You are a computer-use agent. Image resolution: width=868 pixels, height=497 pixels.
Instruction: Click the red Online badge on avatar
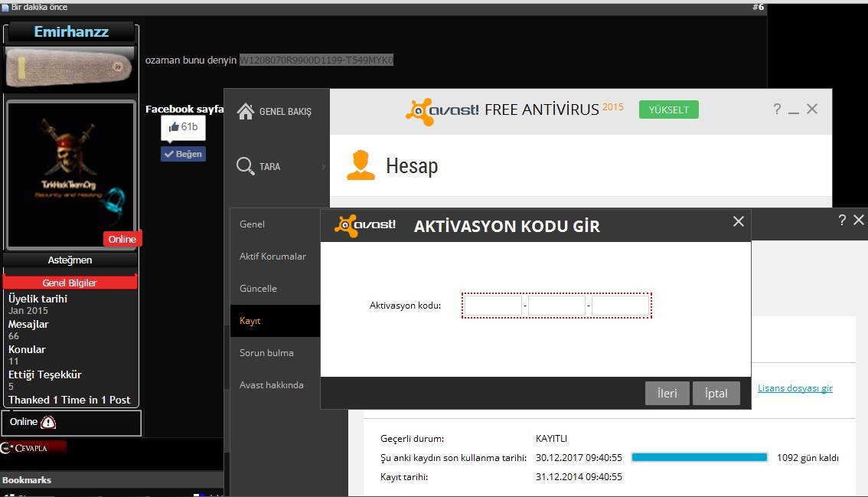(122, 239)
